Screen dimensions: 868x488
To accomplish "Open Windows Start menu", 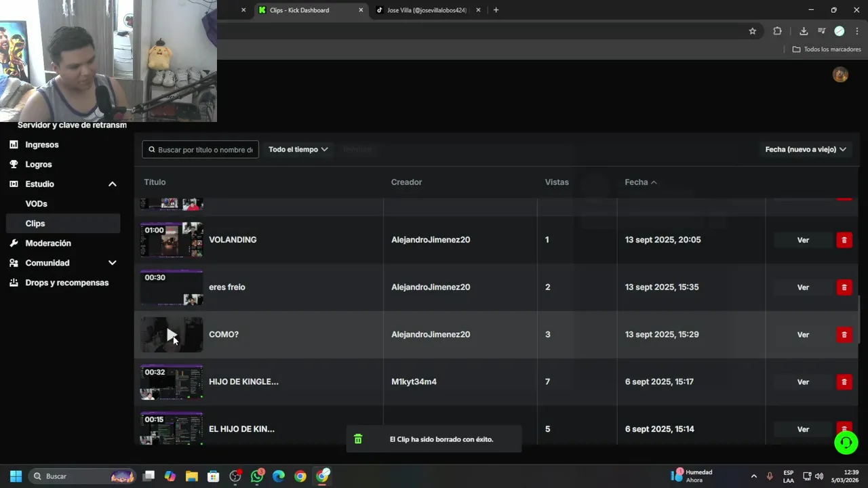I will click(16, 476).
